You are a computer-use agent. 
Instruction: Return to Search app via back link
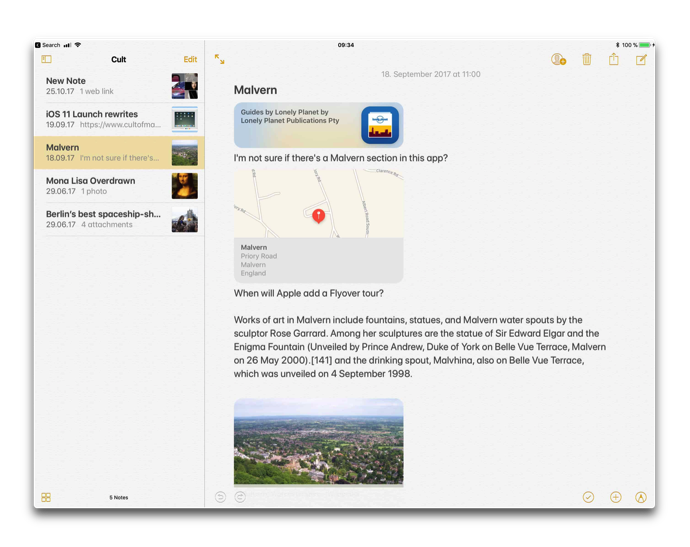48,45
